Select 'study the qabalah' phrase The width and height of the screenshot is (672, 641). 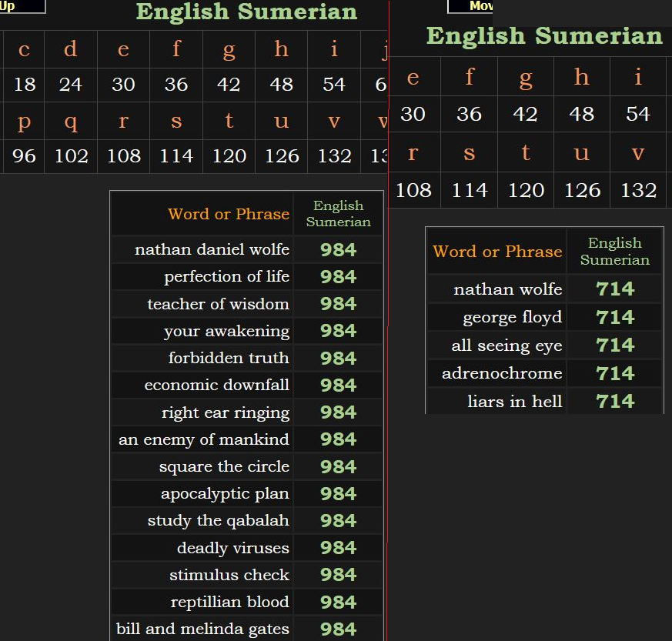coord(219,521)
